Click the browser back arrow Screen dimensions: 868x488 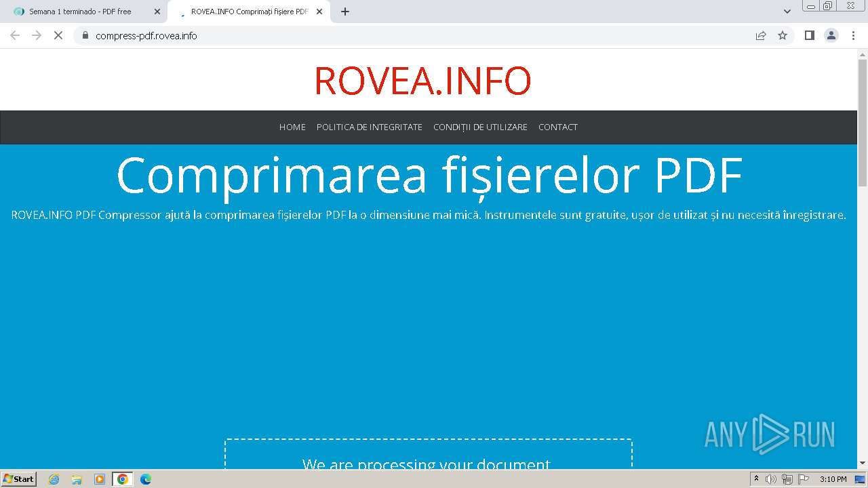[15, 35]
